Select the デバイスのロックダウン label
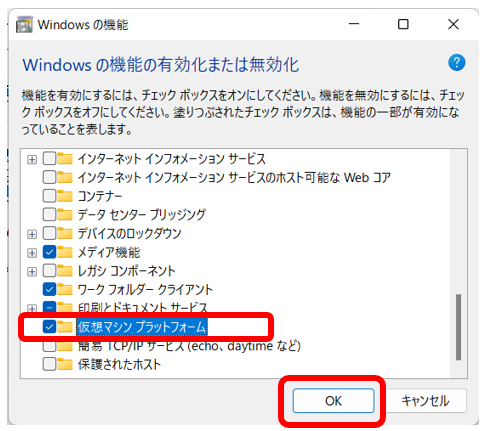 point(129,233)
